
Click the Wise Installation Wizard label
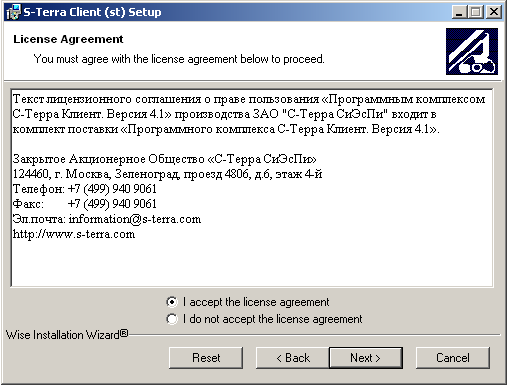[x=67, y=334]
